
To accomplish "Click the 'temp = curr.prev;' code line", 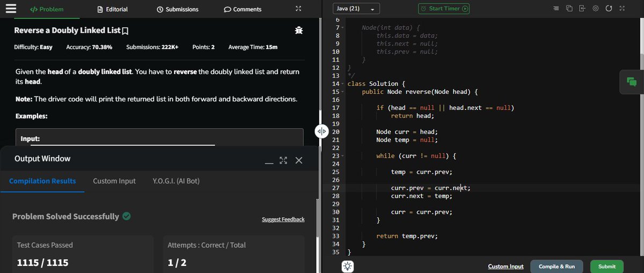I will pos(422,172).
